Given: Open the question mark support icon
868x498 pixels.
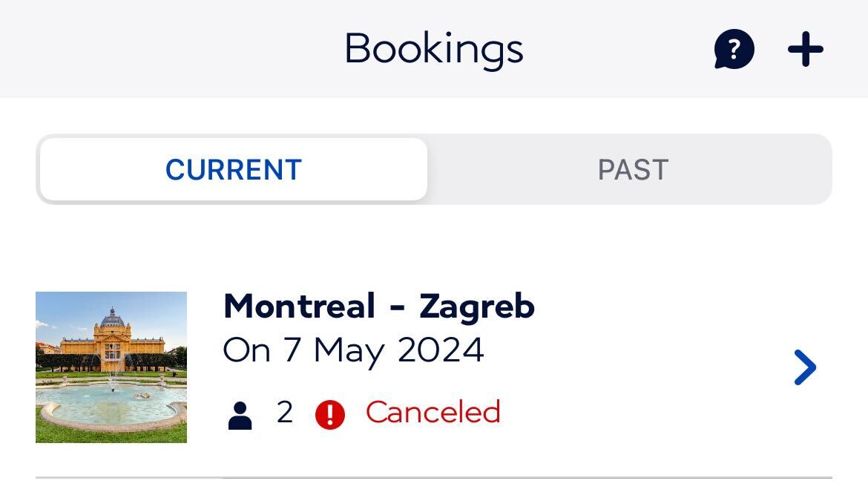Looking at the screenshot, I should (x=734, y=50).
